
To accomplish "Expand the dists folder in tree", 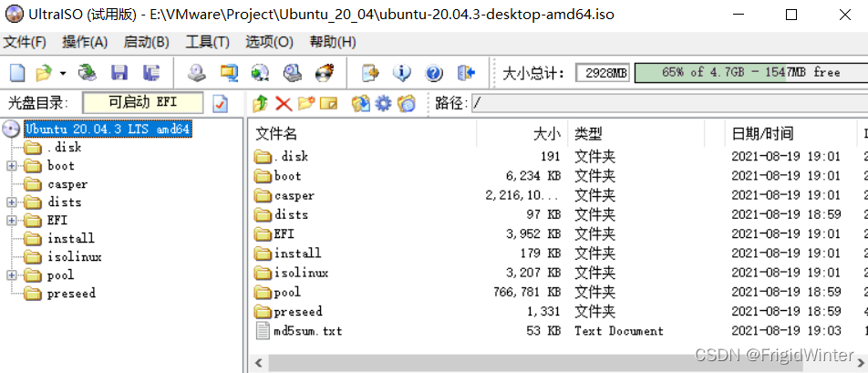I will tap(12, 202).
